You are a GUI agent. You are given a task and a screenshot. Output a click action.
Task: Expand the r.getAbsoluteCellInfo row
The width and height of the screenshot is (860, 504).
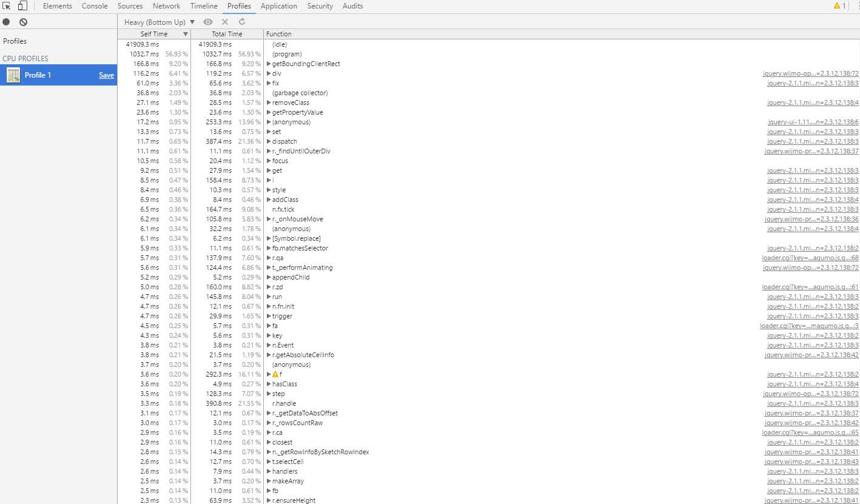tap(269, 355)
